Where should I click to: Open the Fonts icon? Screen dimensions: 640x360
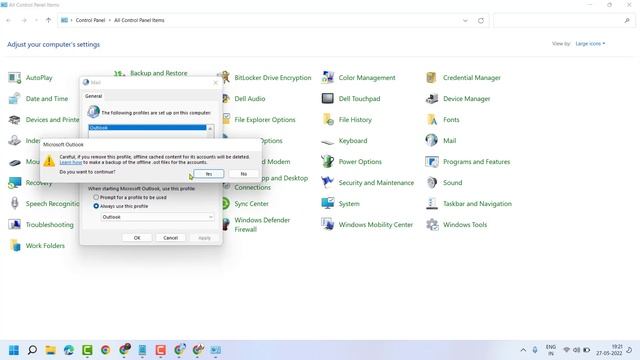(x=432, y=120)
